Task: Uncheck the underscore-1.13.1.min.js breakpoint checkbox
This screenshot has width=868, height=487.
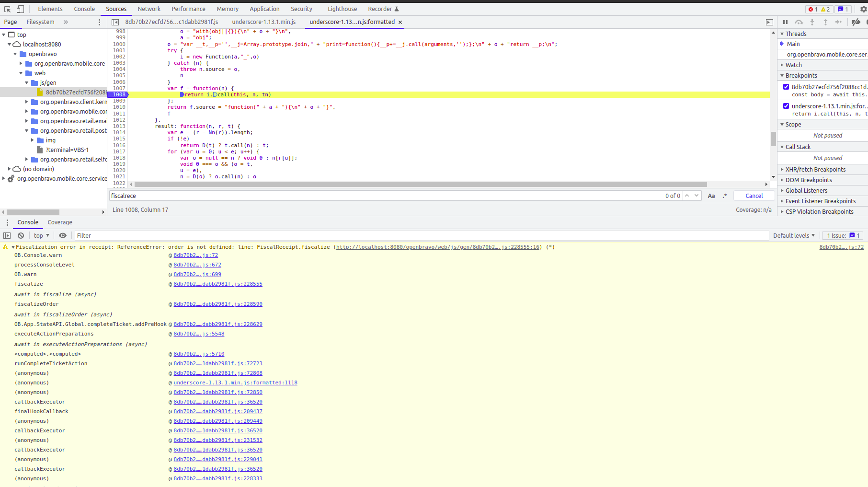Action: coord(786,106)
